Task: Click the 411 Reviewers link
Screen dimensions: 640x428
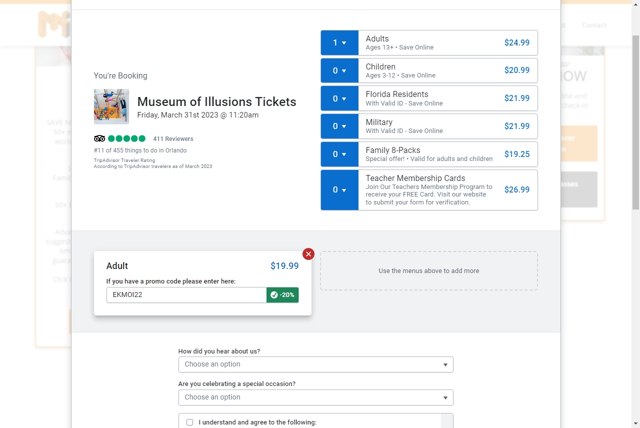Action: 173,139
